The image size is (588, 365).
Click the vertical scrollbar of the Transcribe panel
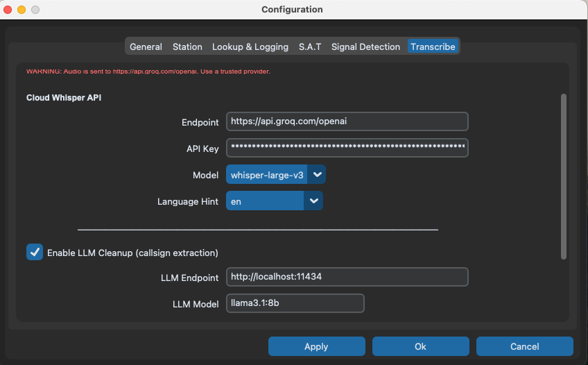point(563,176)
